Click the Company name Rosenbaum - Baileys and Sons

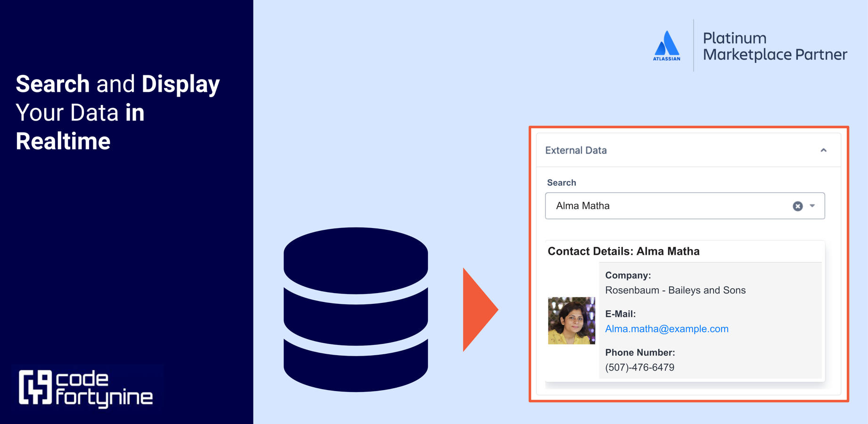point(675,290)
